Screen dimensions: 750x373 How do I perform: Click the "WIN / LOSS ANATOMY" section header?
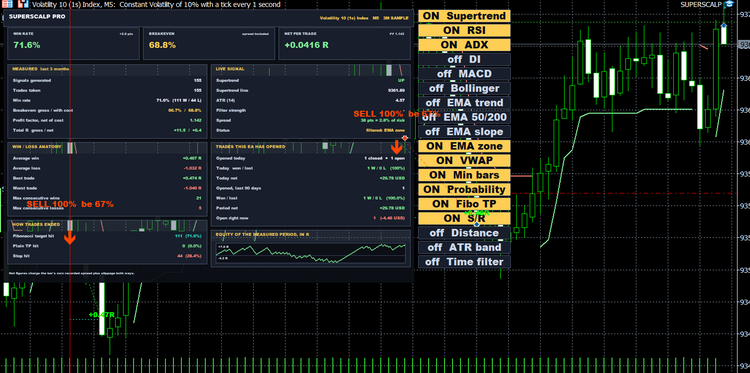[37, 147]
